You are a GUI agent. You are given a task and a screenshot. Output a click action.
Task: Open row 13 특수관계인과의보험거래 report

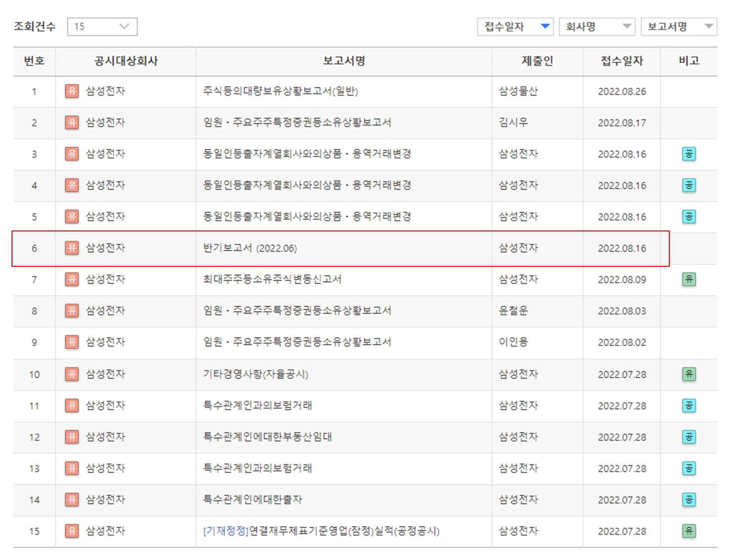(x=257, y=468)
